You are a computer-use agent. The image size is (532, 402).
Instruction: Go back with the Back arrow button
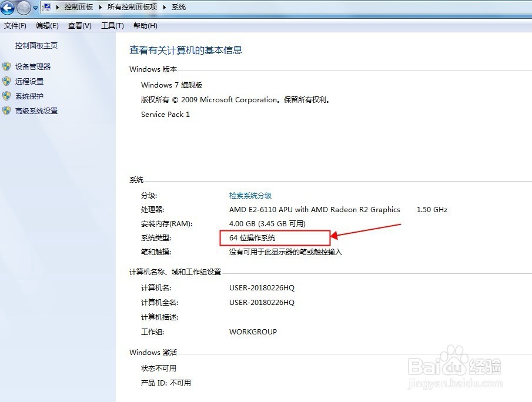(7, 8)
